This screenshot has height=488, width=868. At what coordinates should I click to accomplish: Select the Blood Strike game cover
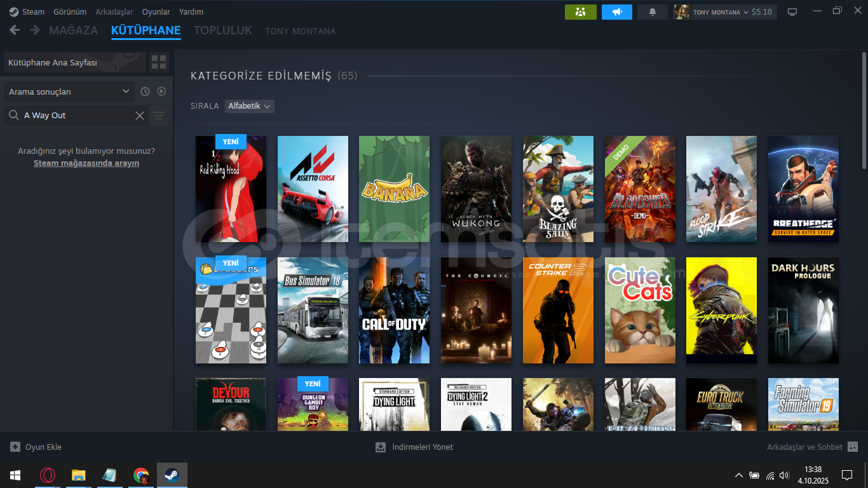pos(722,189)
